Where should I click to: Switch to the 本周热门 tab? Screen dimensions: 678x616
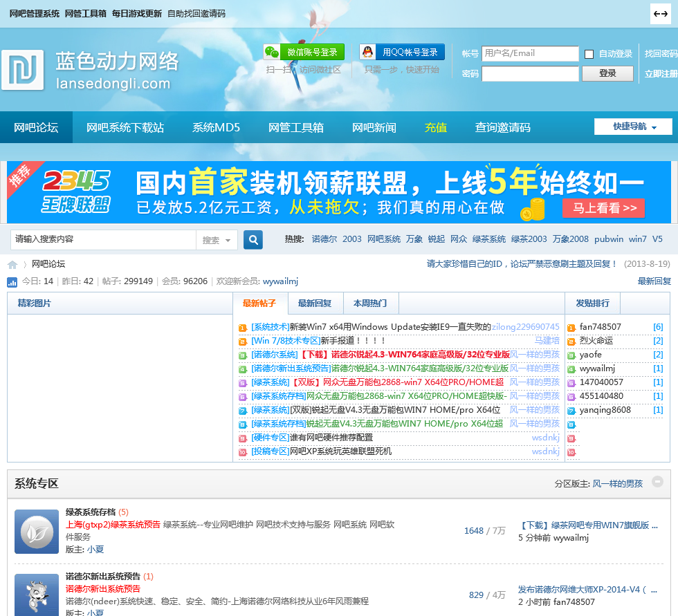click(370, 304)
